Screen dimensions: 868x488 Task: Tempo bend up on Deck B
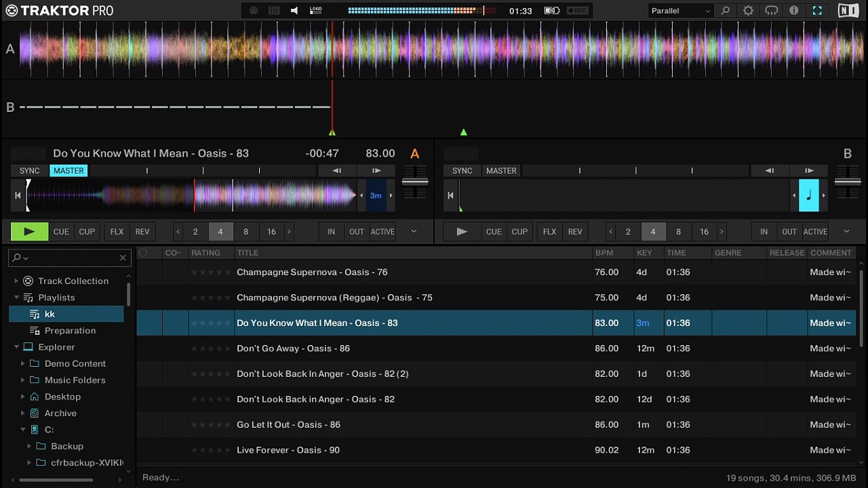809,171
